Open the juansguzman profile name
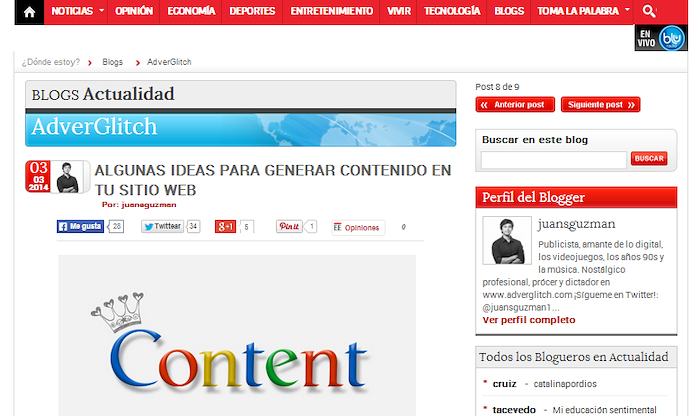Viewport: 700px width, 416px height. 576,224
